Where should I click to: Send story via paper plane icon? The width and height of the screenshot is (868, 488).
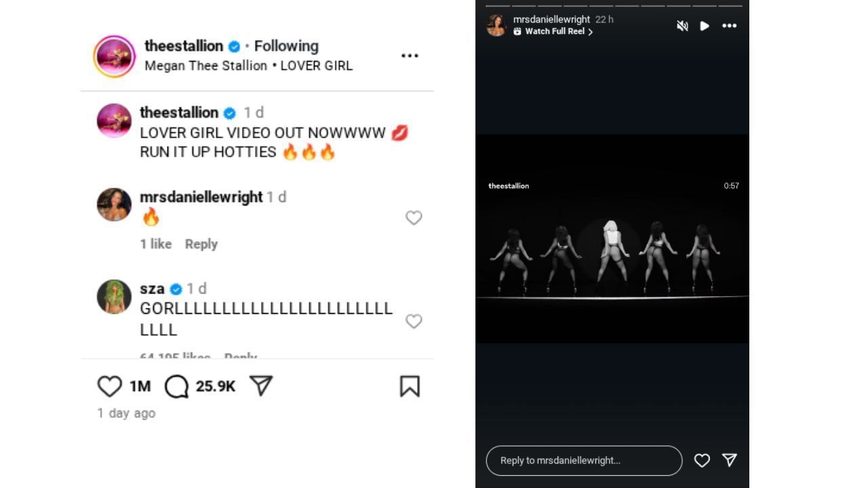(x=730, y=460)
